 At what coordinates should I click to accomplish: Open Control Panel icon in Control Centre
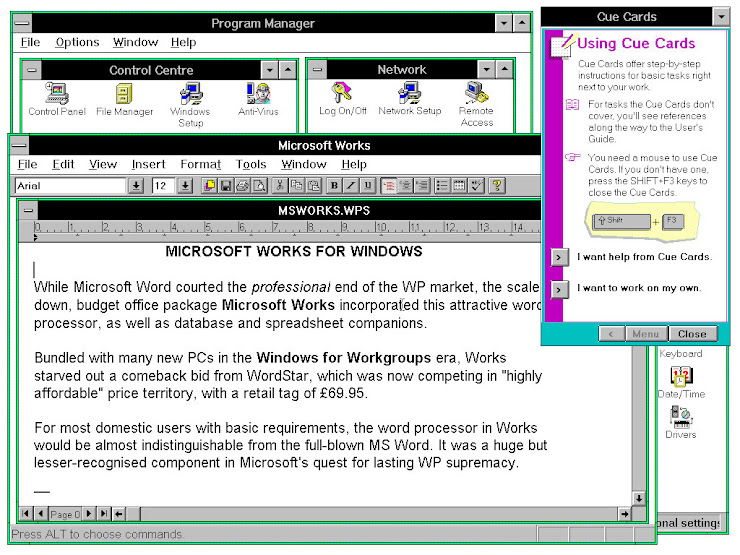point(57,99)
